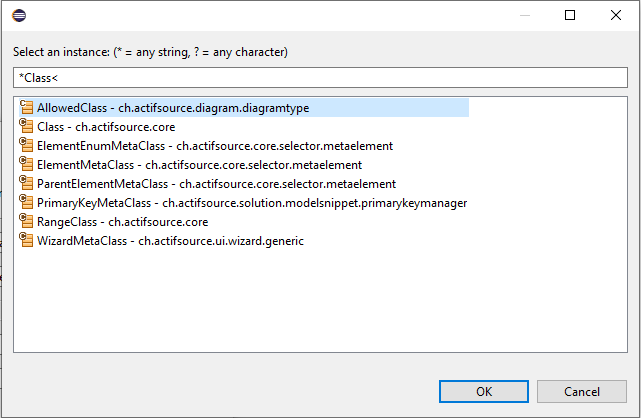Screen dimensions: 641x418
Task: Pick WizardMetaClass from ui.wizard.generic
Action: tap(170, 241)
